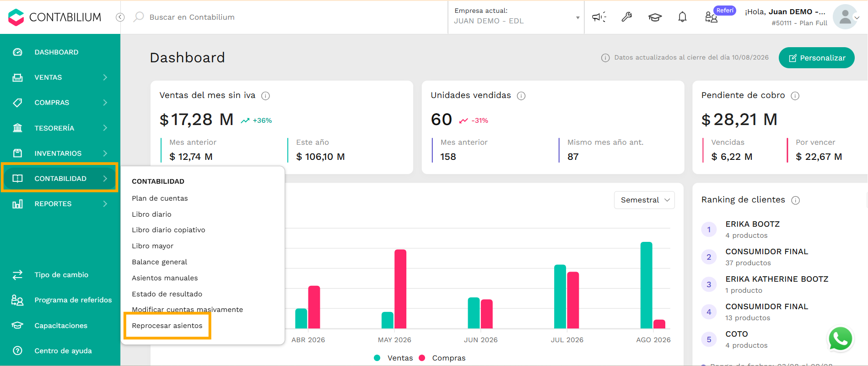Toggle the Ventas legend series
The height and width of the screenshot is (366, 868).
click(394, 358)
